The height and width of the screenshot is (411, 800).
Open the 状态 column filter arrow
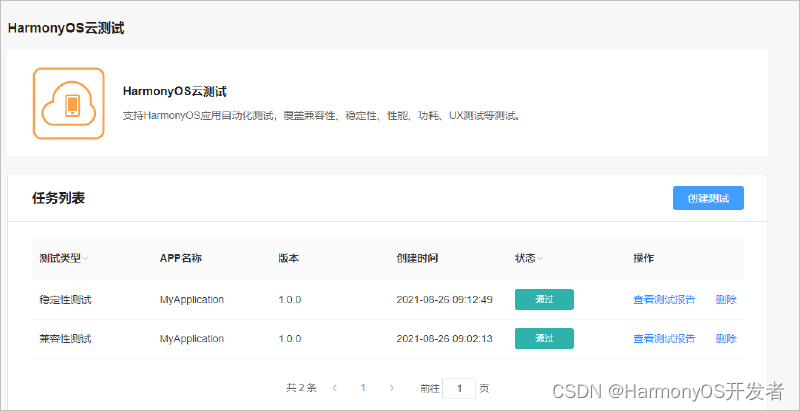(x=539, y=259)
